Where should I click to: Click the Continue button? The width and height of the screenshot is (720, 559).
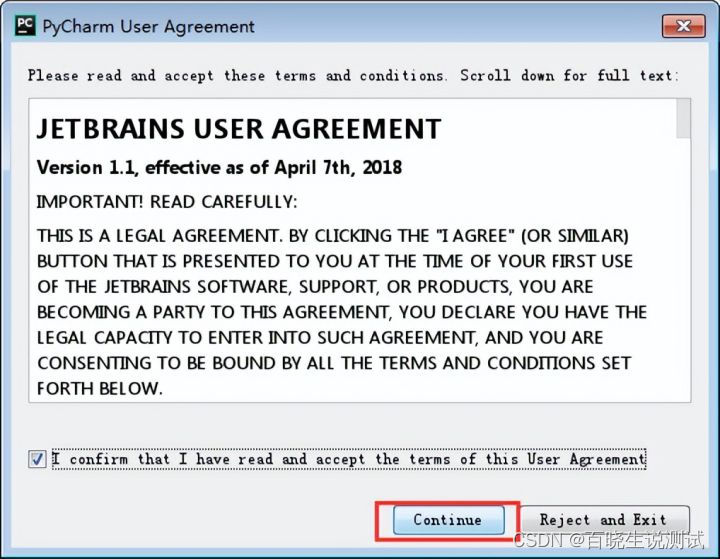[x=448, y=520]
